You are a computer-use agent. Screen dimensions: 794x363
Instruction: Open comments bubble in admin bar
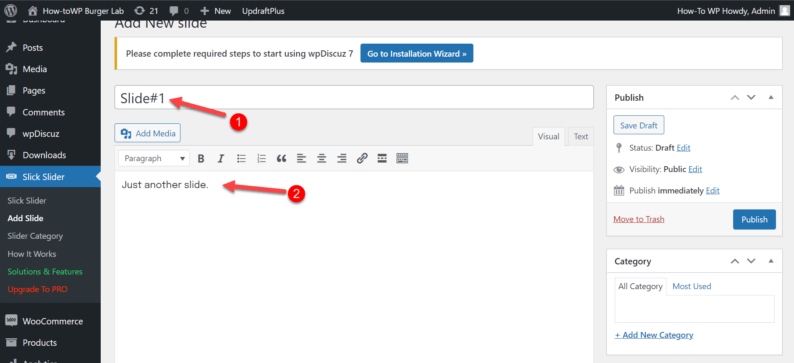179,11
